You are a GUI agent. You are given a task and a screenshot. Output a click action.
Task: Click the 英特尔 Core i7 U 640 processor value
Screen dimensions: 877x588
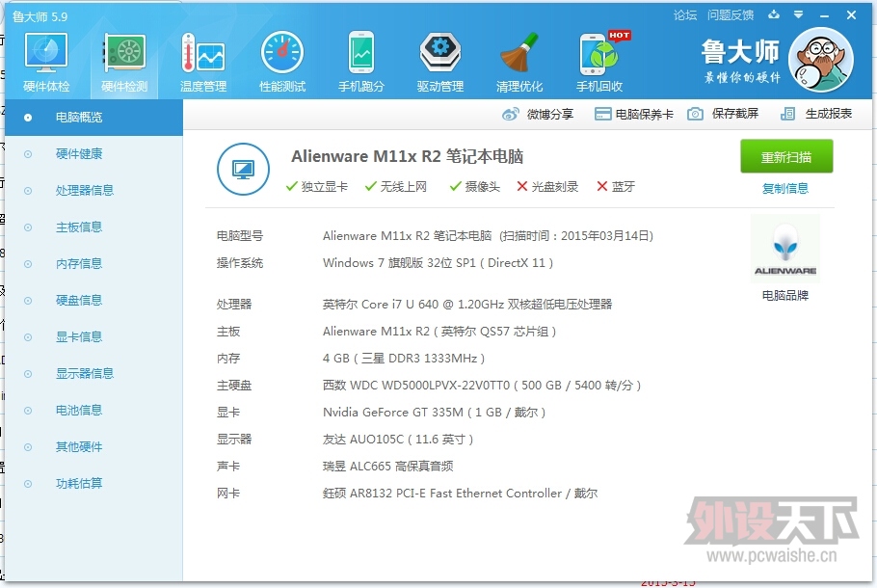click(x=467, y=305)
